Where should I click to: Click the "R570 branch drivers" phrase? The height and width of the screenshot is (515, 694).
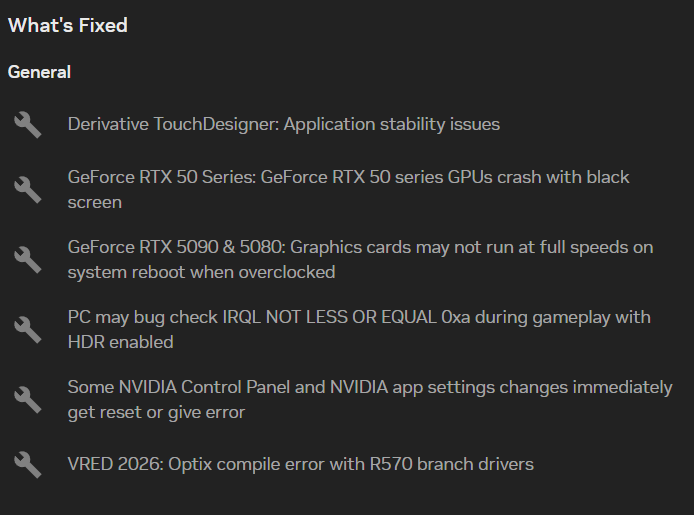tap(451, 464)
